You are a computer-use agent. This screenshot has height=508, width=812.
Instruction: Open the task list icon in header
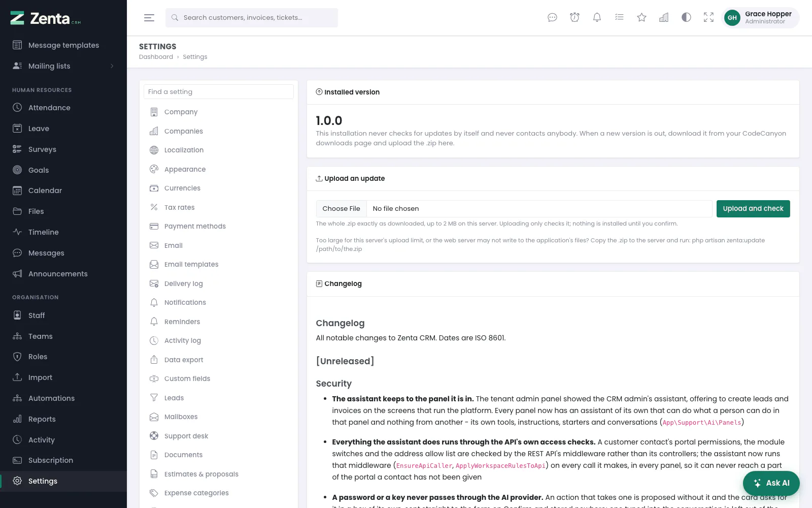619,18
